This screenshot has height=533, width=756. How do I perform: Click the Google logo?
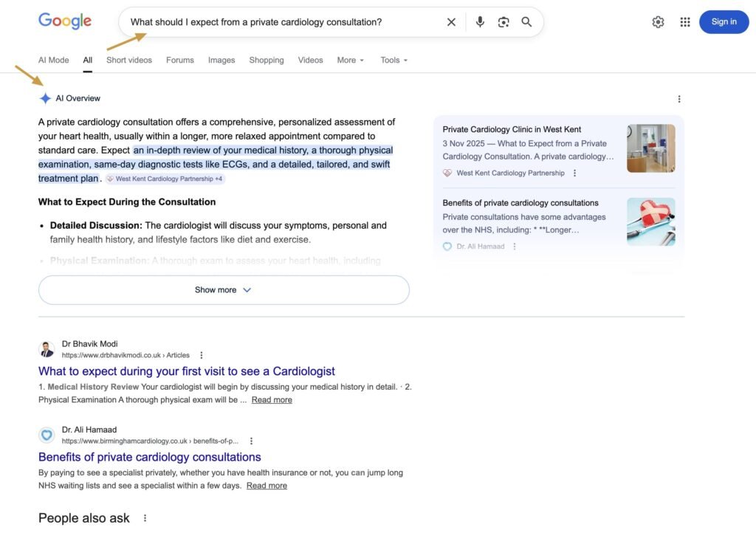pyautogui.click(x=64, y=21)
